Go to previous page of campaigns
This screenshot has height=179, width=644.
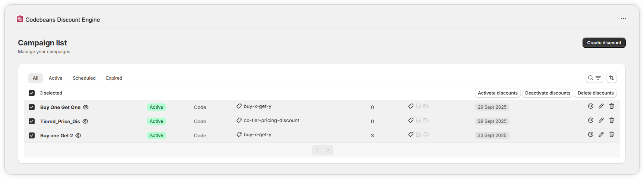[317, 150]
